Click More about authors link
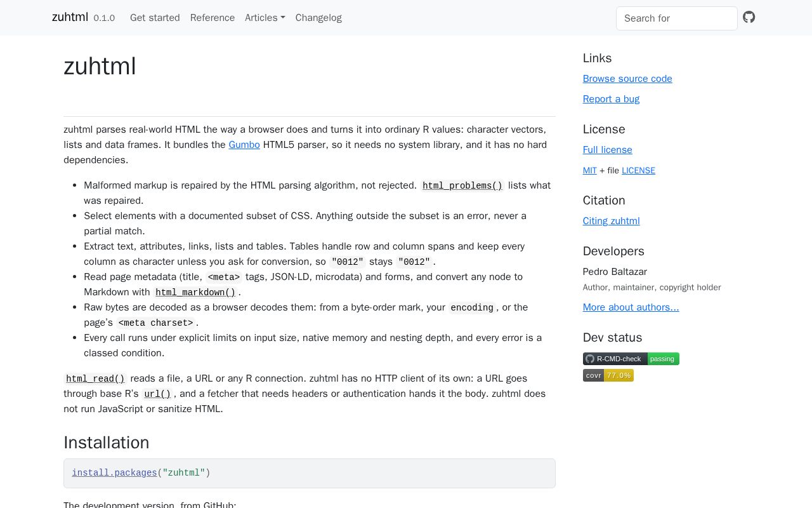 click(x=631, y=307)
